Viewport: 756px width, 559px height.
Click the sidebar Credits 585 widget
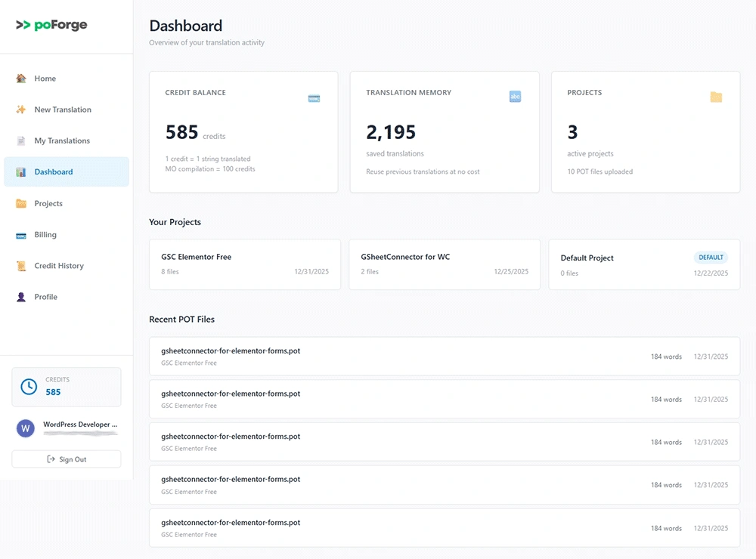pyautogui.click(x=67, y=387)
